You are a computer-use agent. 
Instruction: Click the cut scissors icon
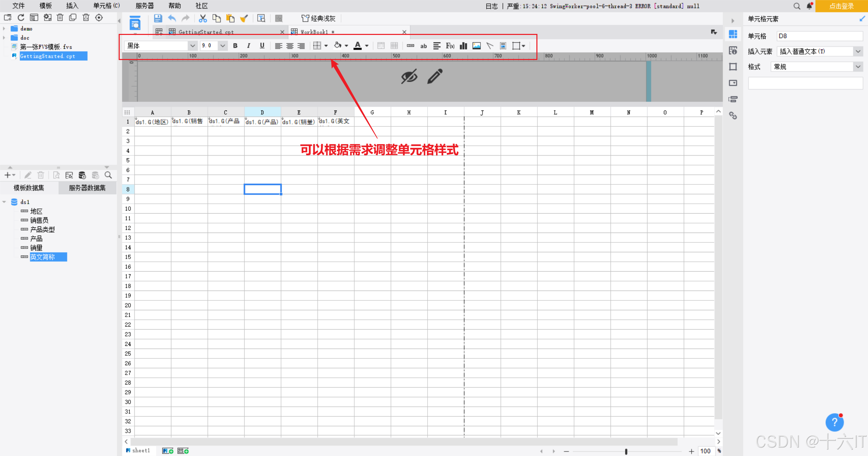[x=203, y=18]
